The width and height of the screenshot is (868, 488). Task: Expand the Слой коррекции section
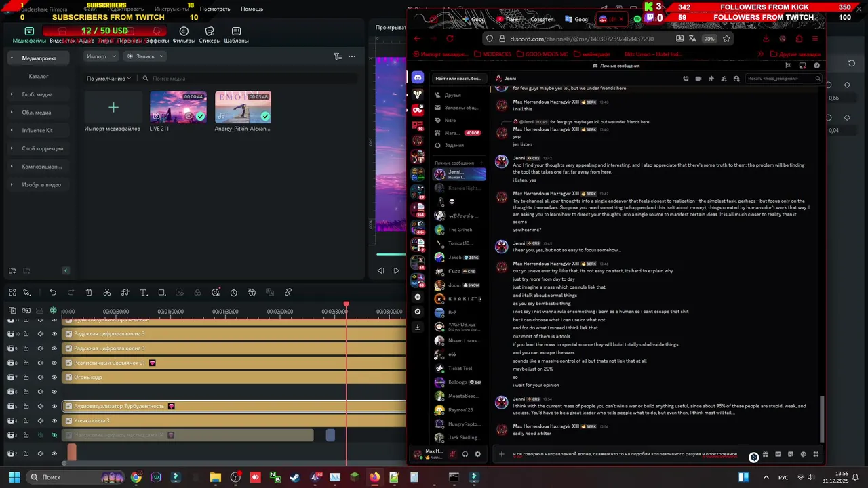coord(12,148)
